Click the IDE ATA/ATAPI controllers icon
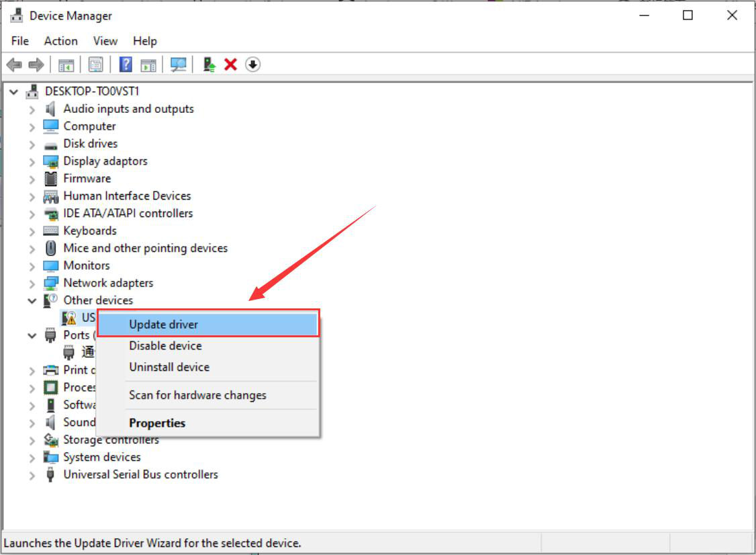 point(50,214)
